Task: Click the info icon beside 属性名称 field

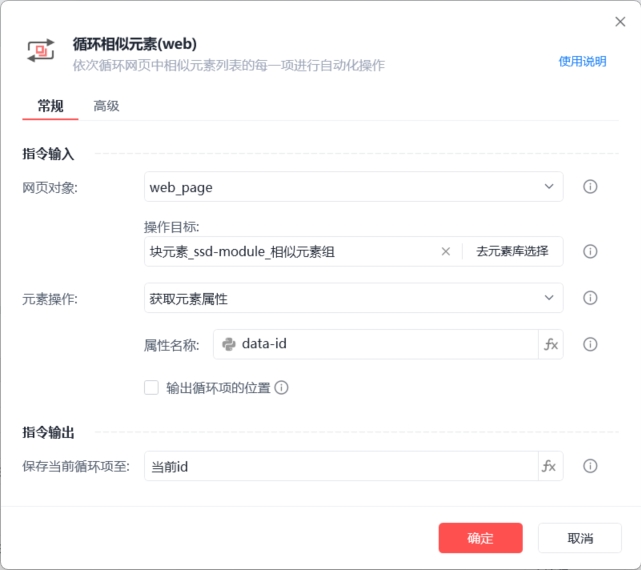Action: tap(590, 344)
